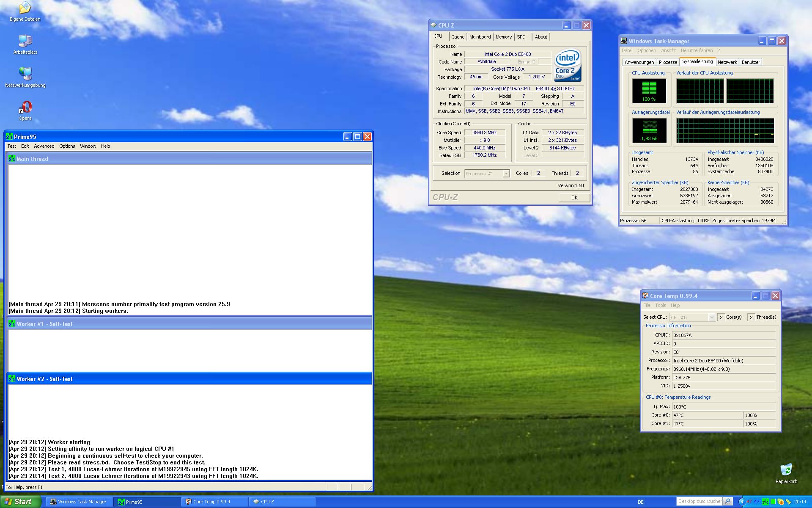Open Netzwerkumgebung desktop icon
The height and width of the screenshot is (508, 812).
[x=25, y=74]
